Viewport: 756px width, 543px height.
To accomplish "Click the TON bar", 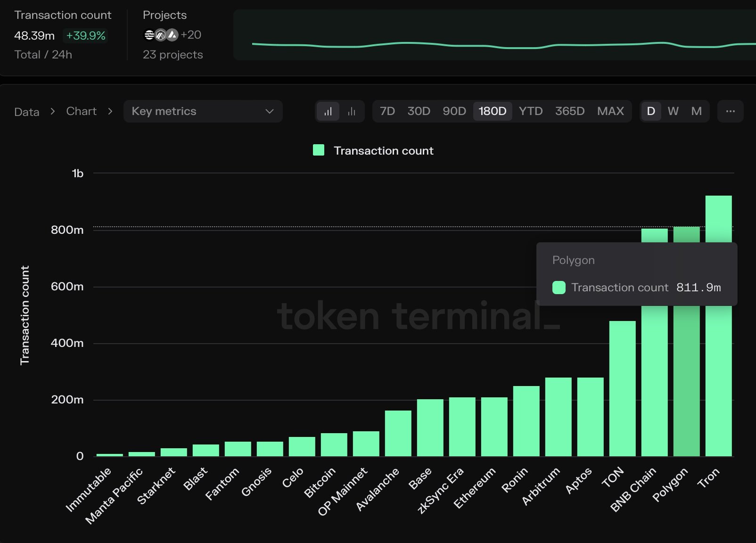I will pos(623,388).
